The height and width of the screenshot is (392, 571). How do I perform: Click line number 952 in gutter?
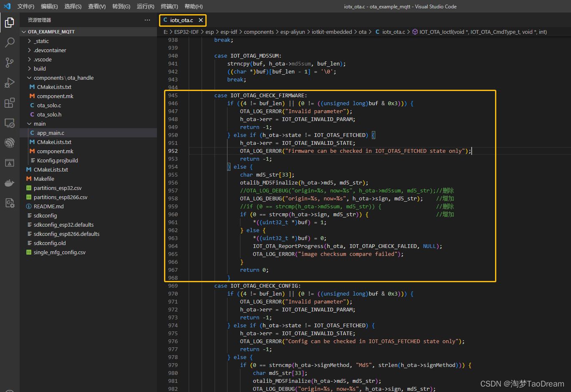173,151
